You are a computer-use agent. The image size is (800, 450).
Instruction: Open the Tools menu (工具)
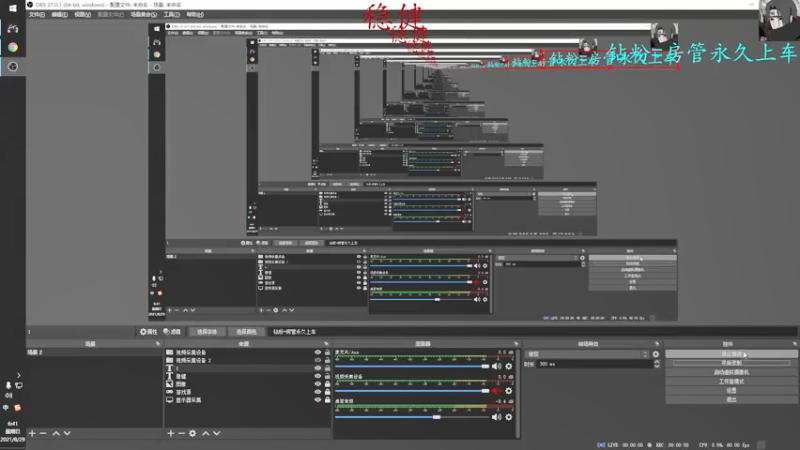171,15
